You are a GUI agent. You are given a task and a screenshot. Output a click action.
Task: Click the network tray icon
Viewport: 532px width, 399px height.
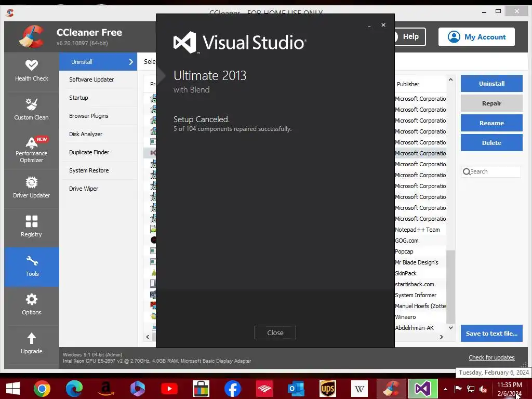click(471, 389)
